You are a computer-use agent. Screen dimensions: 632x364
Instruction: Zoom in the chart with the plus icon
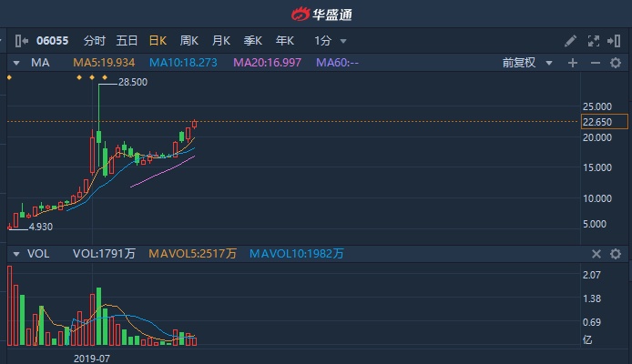(572, 63)
